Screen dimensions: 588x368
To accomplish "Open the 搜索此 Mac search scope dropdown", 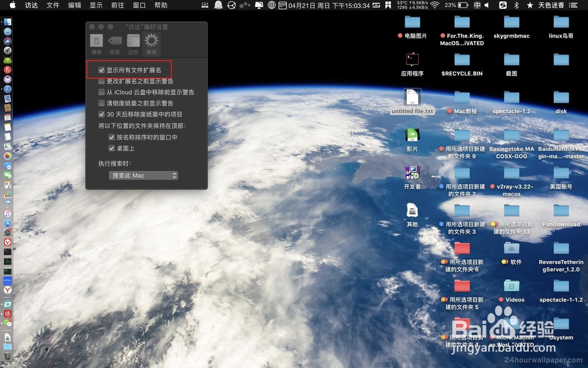I will point(143,175).
